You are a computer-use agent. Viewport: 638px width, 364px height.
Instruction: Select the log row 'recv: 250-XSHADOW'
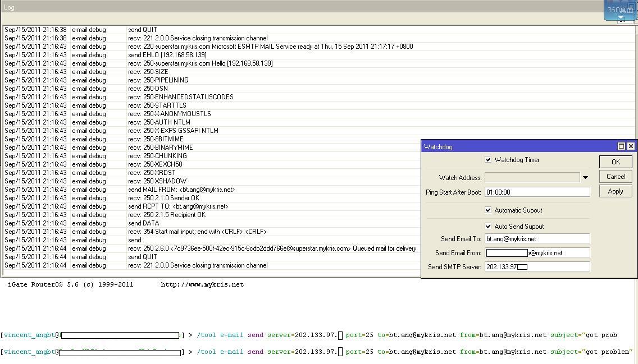212,181
